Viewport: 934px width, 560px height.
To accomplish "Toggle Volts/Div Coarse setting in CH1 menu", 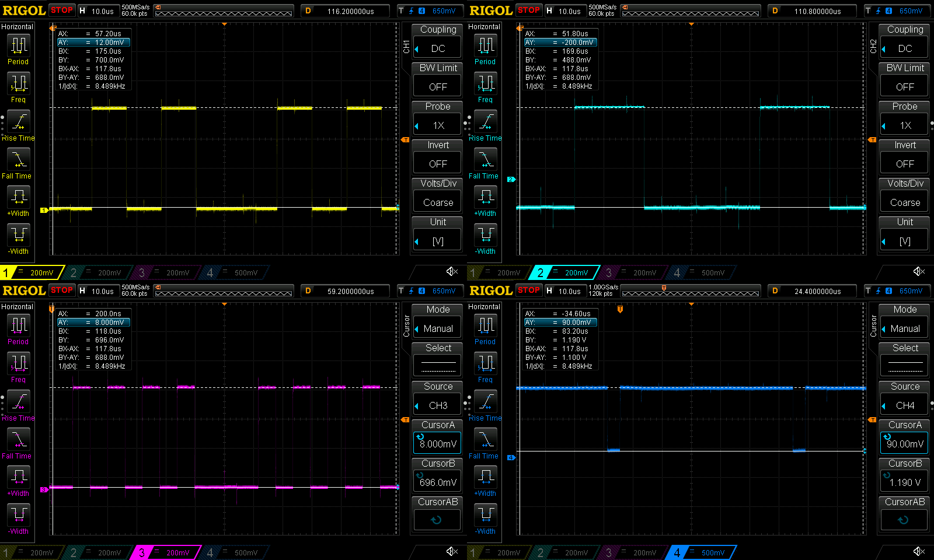I will pos(438,202).
